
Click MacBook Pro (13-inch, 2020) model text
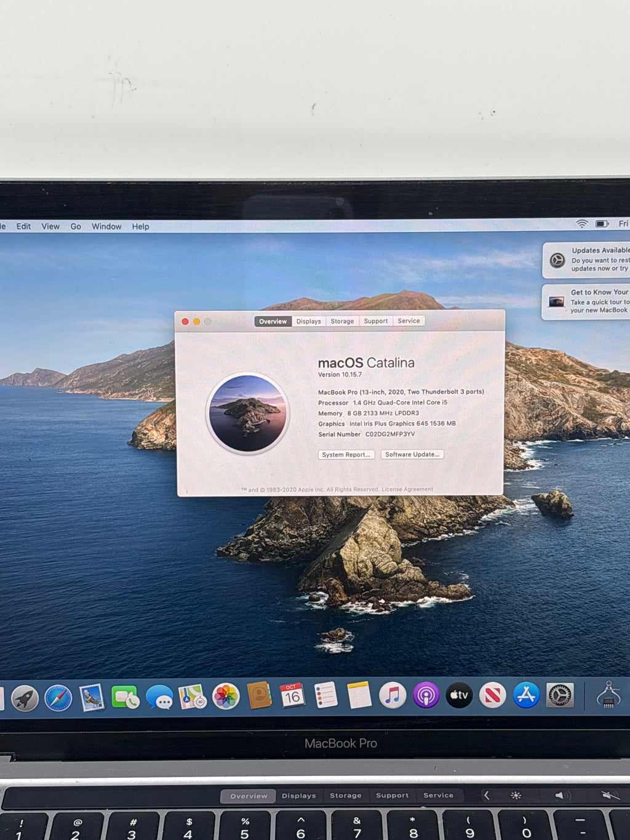click(x=401, y=392)
